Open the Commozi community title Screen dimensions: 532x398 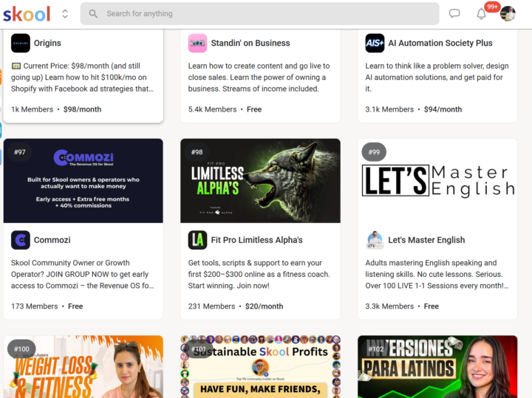coord(52,240)
